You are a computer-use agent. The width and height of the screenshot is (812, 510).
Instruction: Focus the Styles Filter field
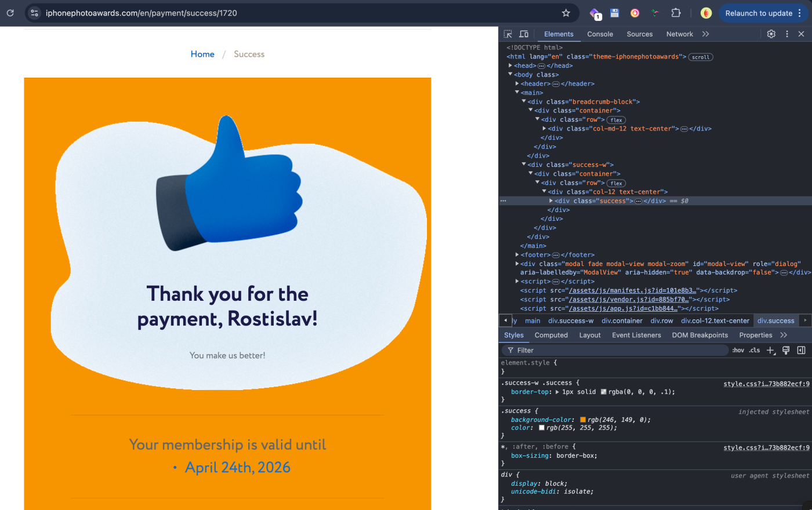coord(615,350)
